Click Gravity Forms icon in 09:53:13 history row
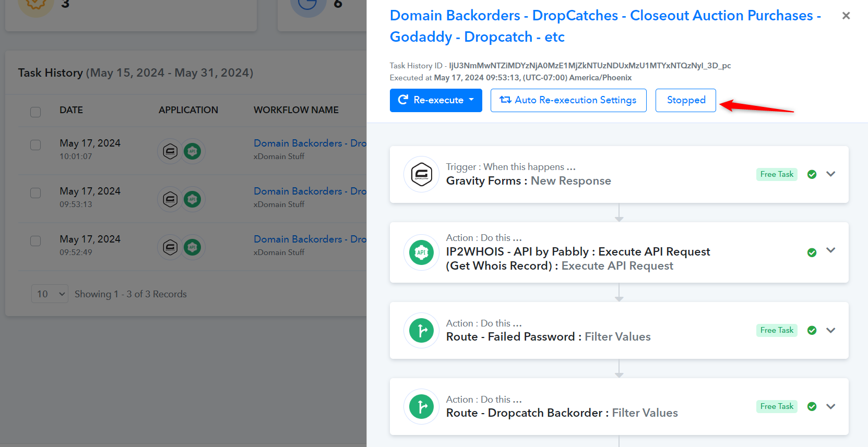 tap(170, 199)
